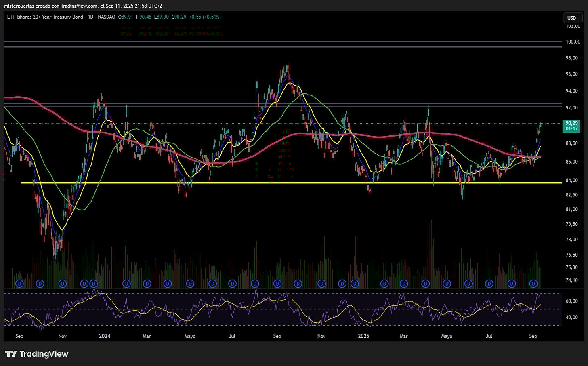This screenshot has height=366, width=588.
Task: Click the closing price value C90,29
Action: click(179, 17)
